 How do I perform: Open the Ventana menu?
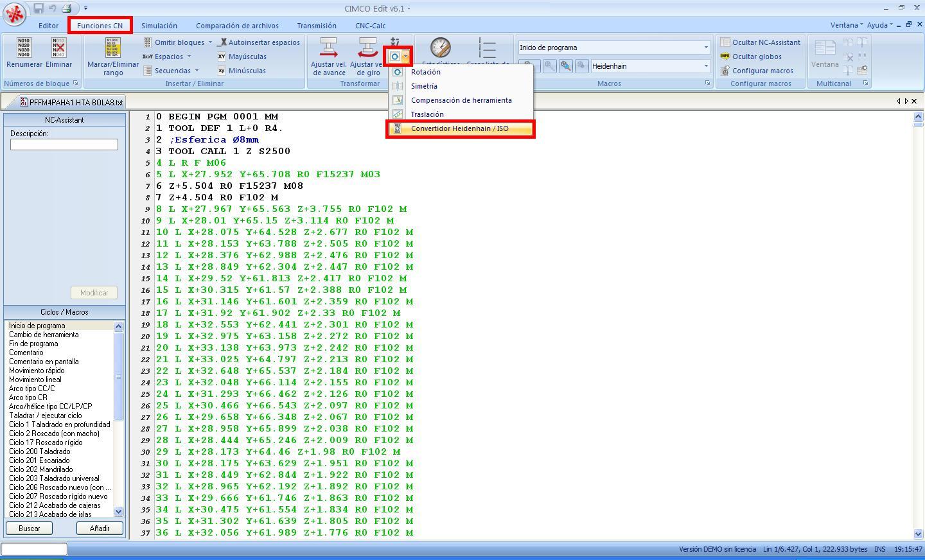(846, 25)
